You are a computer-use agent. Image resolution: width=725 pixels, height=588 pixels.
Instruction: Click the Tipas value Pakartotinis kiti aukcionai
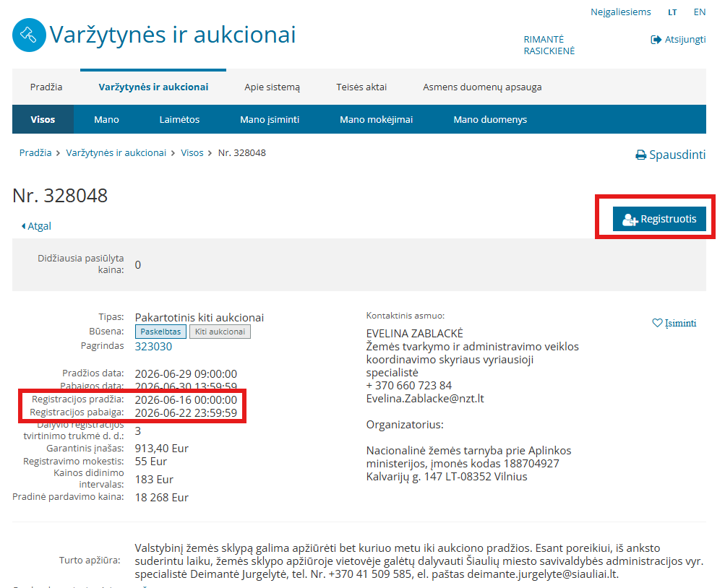200,318
